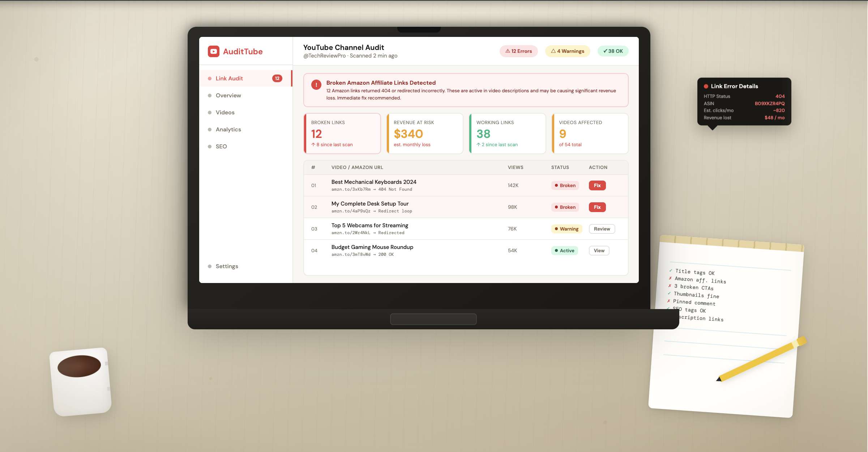This screenshot has width=868, height=452.
Task: Click the 12 Errors warning pill
Action: [x=518, y=51]
